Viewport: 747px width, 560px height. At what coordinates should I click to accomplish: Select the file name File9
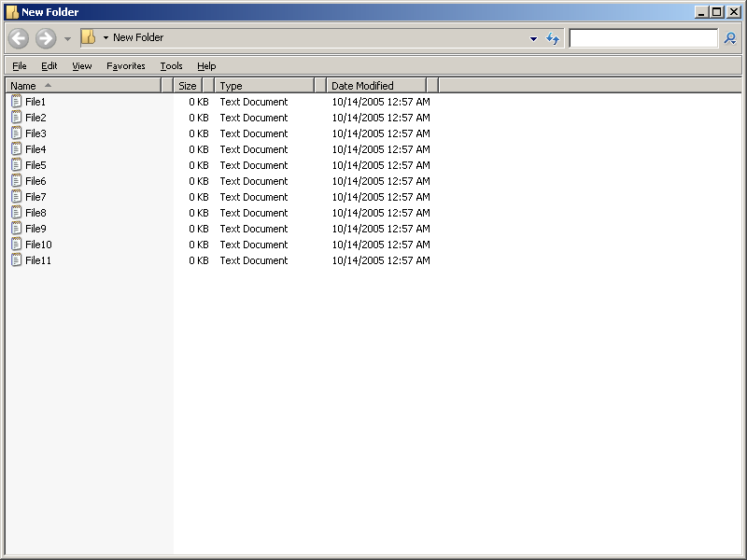[35, 229]
